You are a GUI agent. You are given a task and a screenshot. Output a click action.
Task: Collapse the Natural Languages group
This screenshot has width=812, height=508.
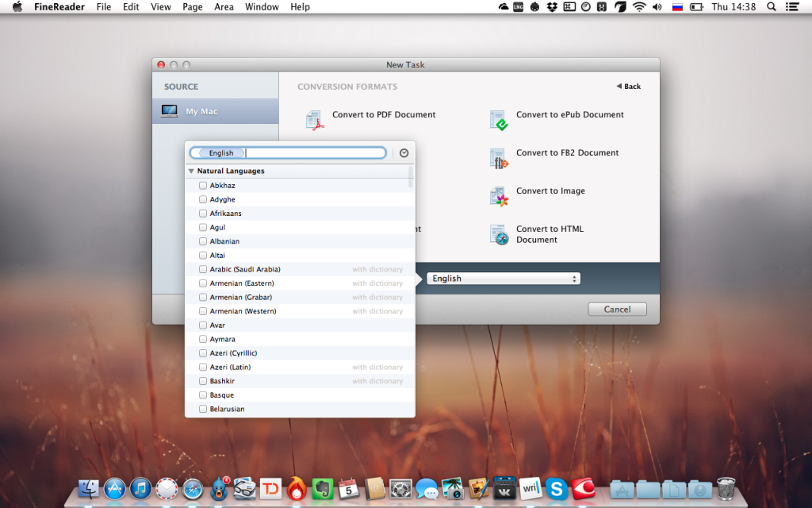pos(191,171)
